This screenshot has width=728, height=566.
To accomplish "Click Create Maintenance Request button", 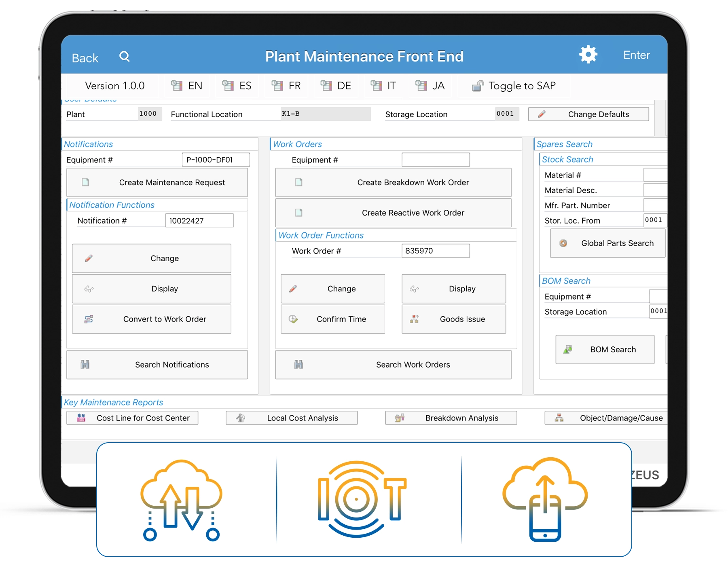I will pyautogui.click(x=157, y=182).
